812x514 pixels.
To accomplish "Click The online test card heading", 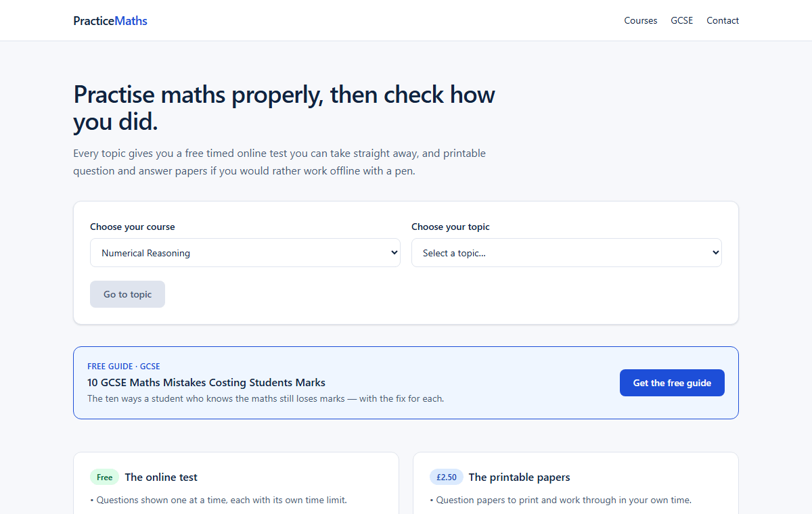I will (x=161, y=477).
